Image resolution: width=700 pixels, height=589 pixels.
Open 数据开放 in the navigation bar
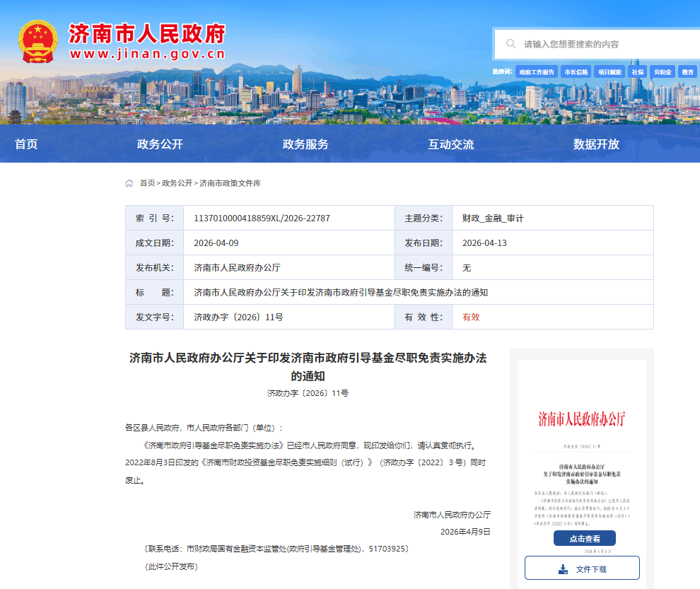(596, 144)
